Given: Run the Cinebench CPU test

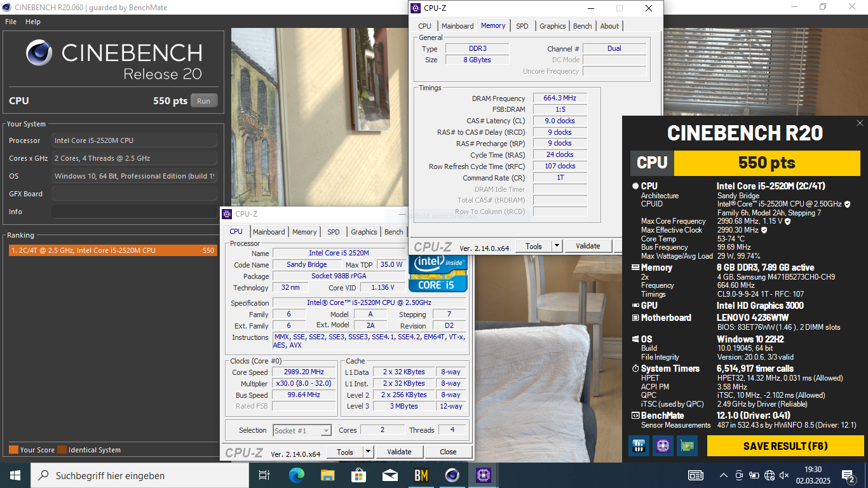Looking at the screenshot, I should pos(203,101).
